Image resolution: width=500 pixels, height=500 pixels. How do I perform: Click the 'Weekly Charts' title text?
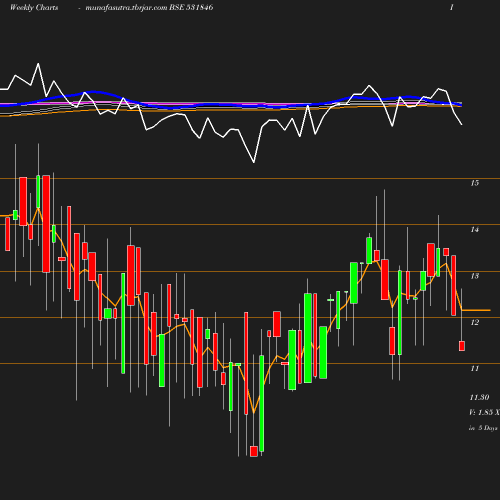pyautogui.click(x=34, y=8)
